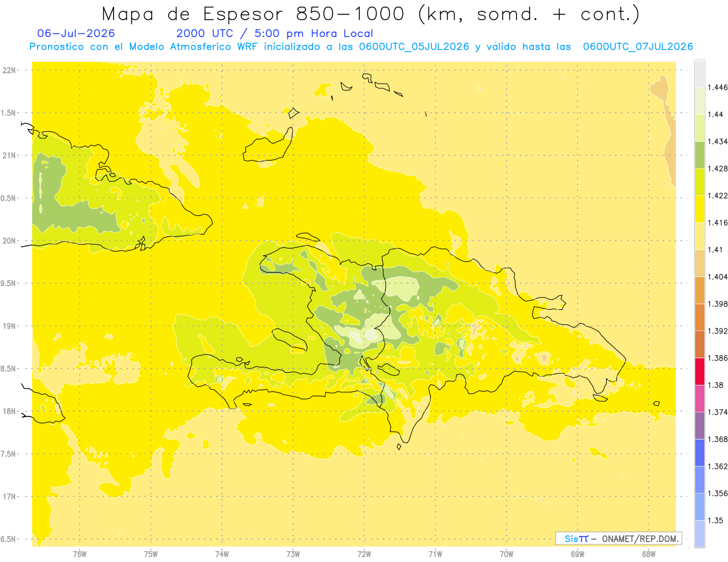
Task: Select the purple swatch between 1.368 and 1.374
Action: pos(699,425)
